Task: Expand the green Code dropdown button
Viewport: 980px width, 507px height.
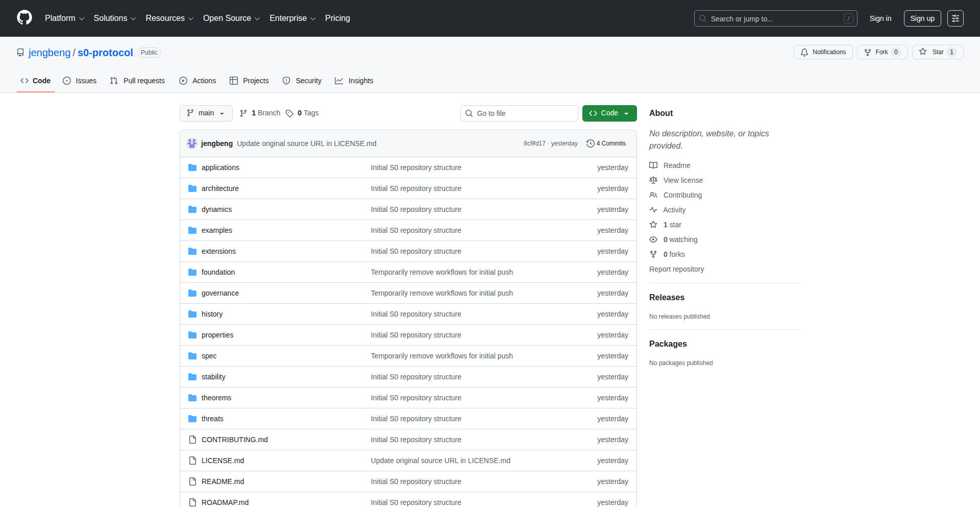Action: click(x=609, y=113)
